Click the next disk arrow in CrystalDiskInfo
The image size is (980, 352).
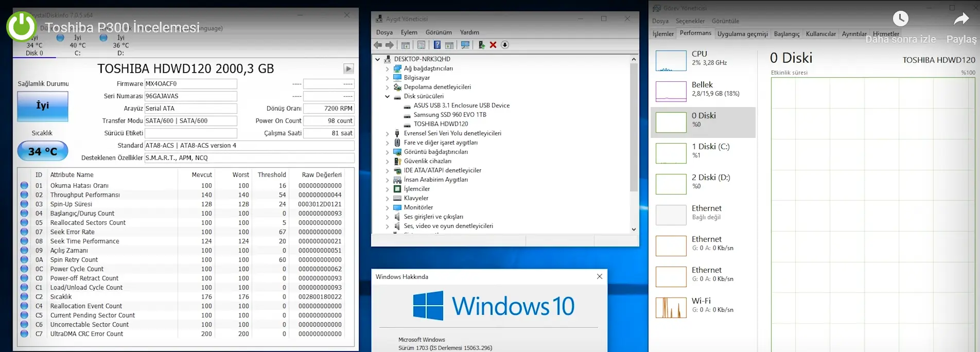pos(348,68)
